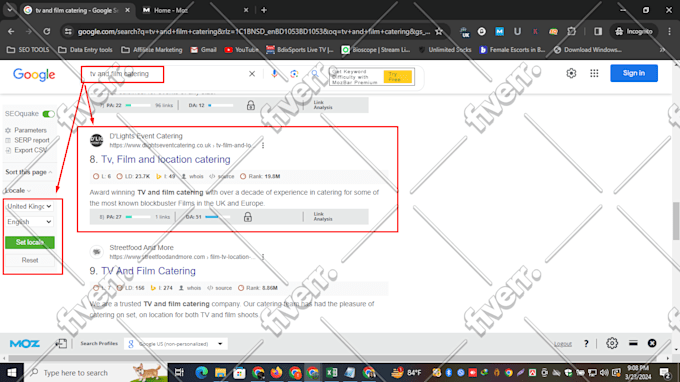Click the UK flag extension icon
This screenshot has height=382, width=680.
[x=464, y=32]
